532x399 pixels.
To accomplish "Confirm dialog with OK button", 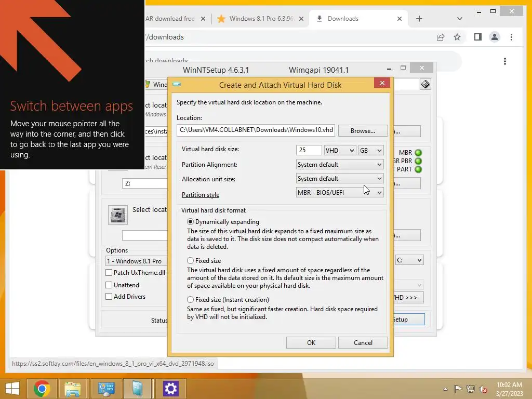I will pyautogui.click(x=311, y=343).
